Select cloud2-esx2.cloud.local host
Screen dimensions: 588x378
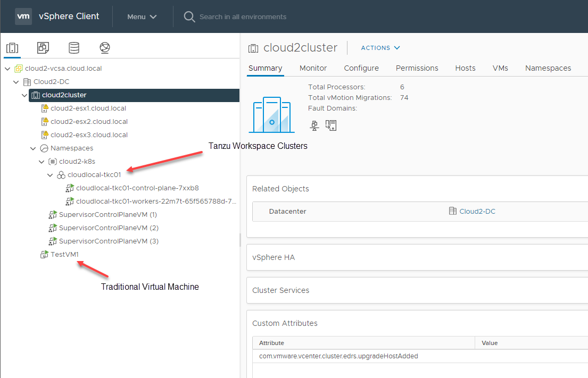[89, 121]
